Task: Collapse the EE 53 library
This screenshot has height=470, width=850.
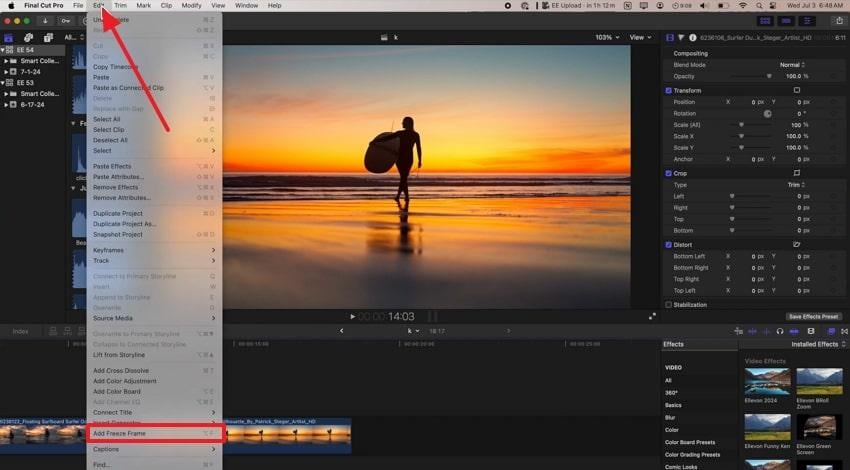Action: point(3,83)
